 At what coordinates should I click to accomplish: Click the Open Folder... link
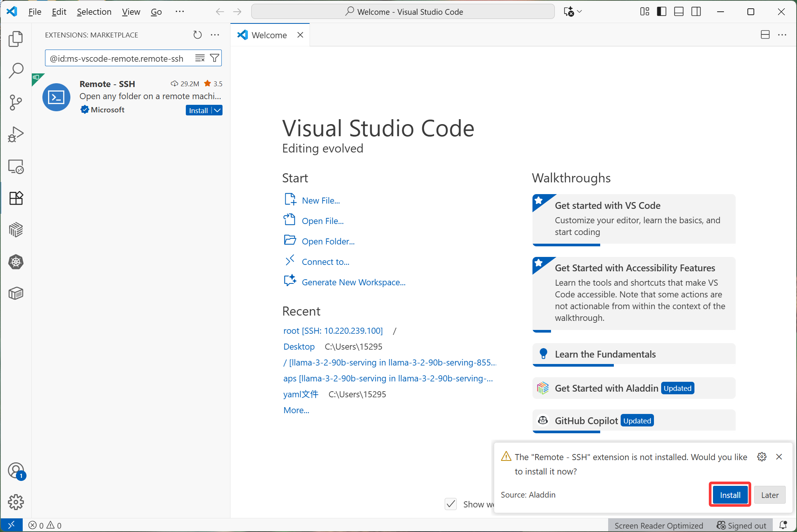tap(328, 241)
